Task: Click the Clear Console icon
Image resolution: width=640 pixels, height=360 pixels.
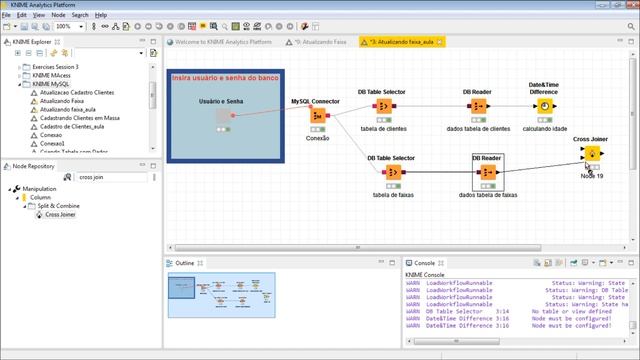Action: coord(537,263)
